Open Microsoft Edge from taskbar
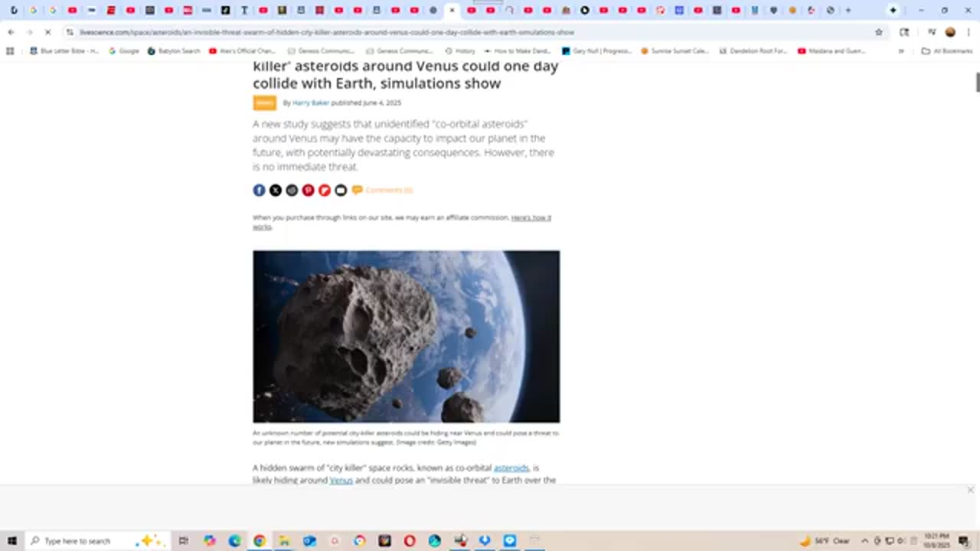The image size is (980, 551). point(234,541)
